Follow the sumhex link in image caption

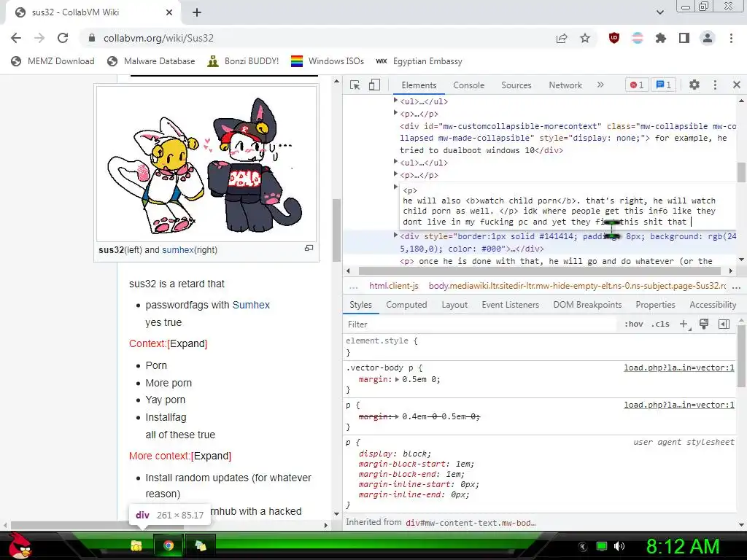[178, 250]
